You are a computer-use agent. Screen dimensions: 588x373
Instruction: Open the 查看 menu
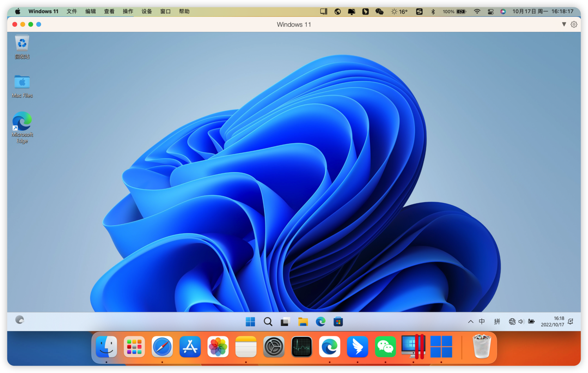click(x=109, y=12)
